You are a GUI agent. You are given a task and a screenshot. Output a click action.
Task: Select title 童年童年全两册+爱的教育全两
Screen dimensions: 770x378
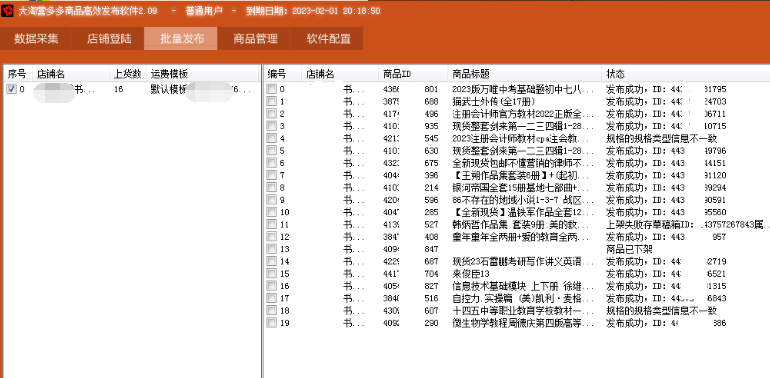pyautogui.click(x=522, y=237)
